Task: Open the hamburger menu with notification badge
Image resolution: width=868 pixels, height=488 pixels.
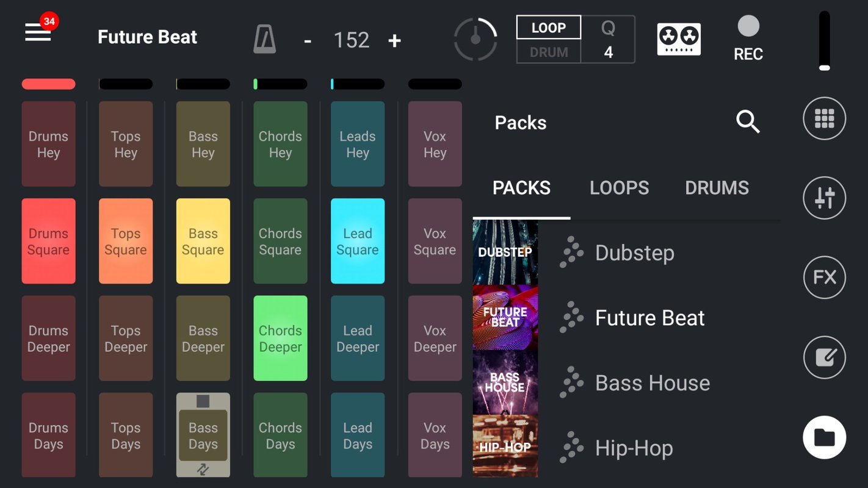Action: pyautogui.click(x=38, y=34)
